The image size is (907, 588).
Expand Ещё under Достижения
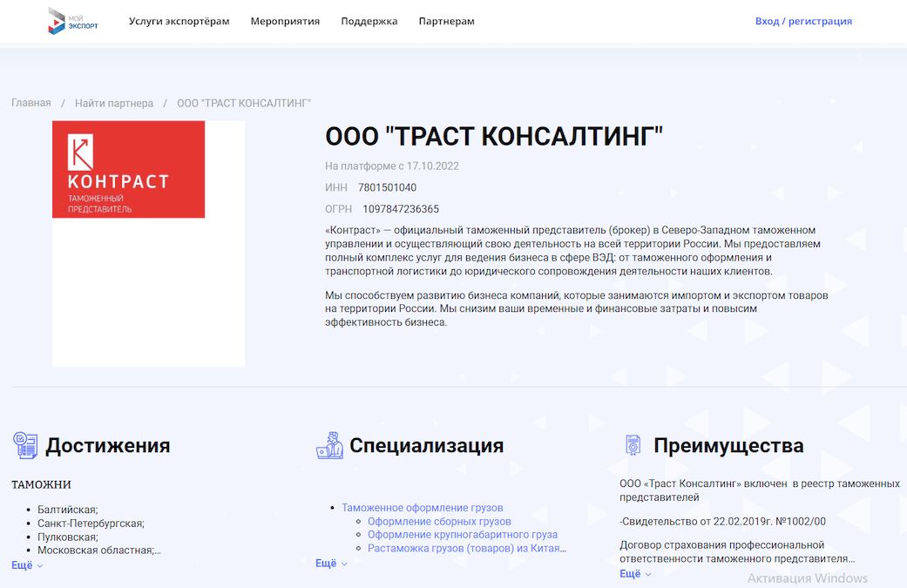pyautogui.click(x=27, y=565)
